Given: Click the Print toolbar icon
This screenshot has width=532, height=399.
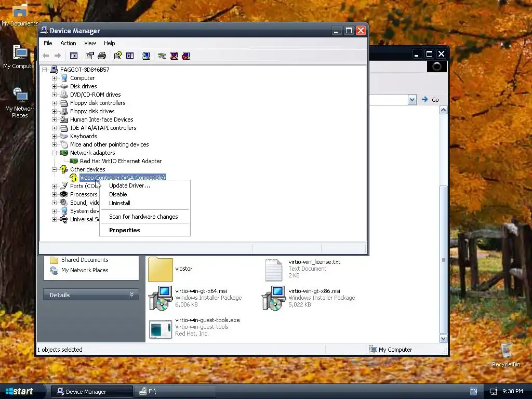Looking at the screenshot, I should [102, 56].
